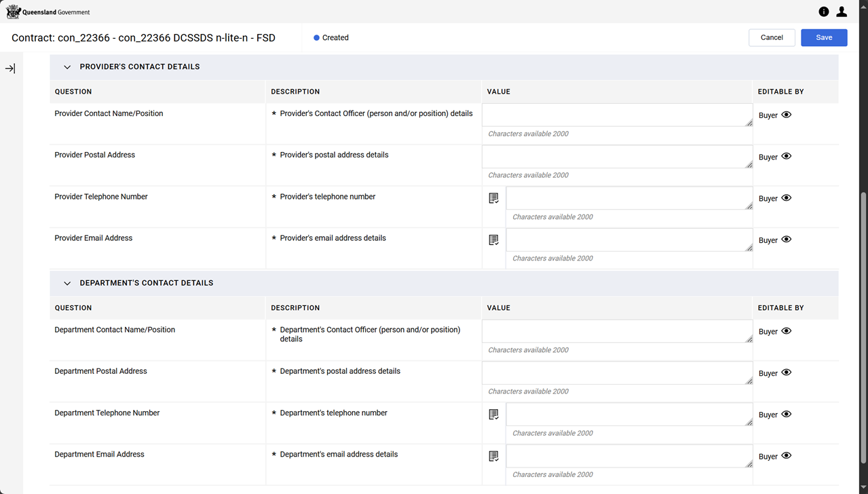Click the list icon beside Department Email Address

point(493,456)
